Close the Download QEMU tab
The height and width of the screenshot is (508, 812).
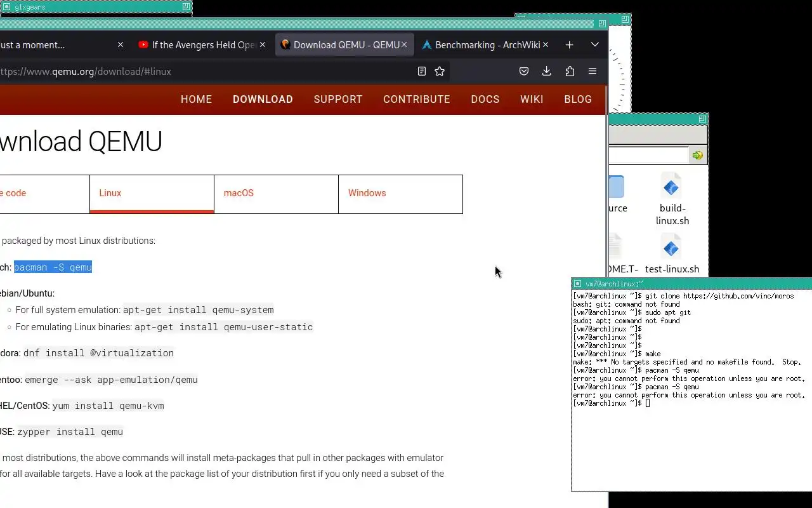404,44
